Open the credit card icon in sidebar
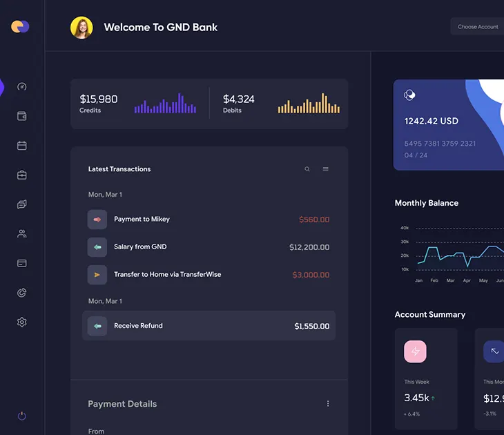This screenshot has height=435, width=504. coord(22,263)
